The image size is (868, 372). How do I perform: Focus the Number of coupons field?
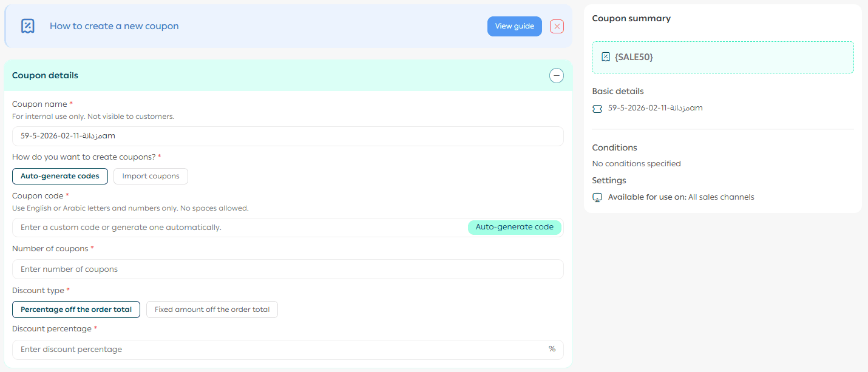[x=288, y=269]
